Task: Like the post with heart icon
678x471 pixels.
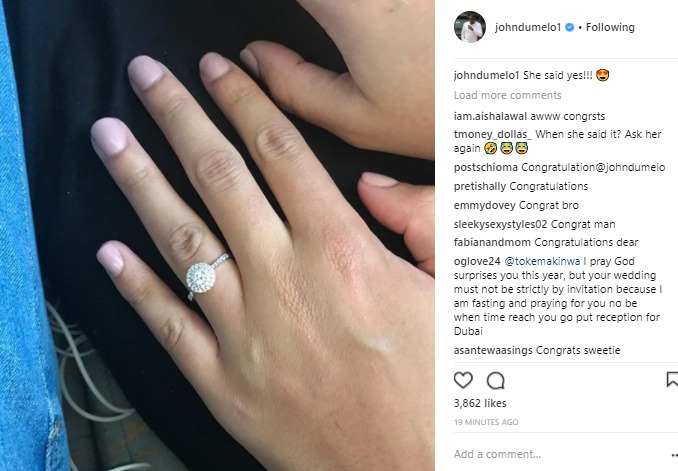Action: [x=463, y=380]
